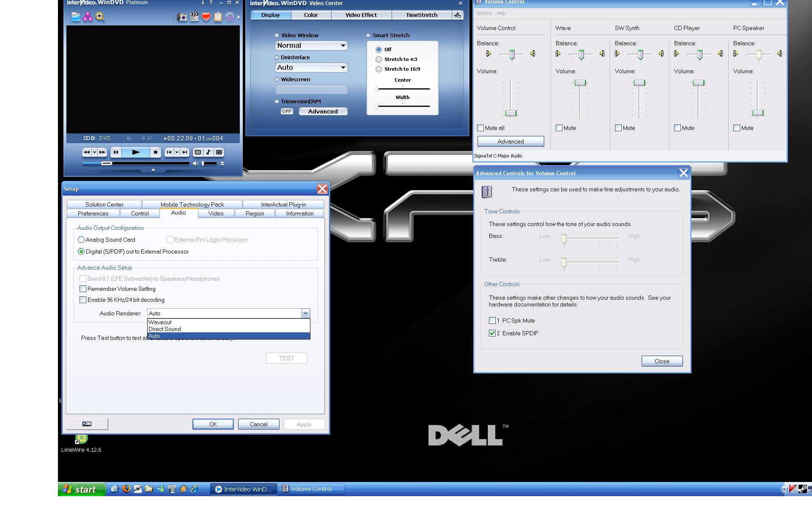Open the Audio Renderer dropdown arrow
Screen dimensions: 812x508
(305, 313)
